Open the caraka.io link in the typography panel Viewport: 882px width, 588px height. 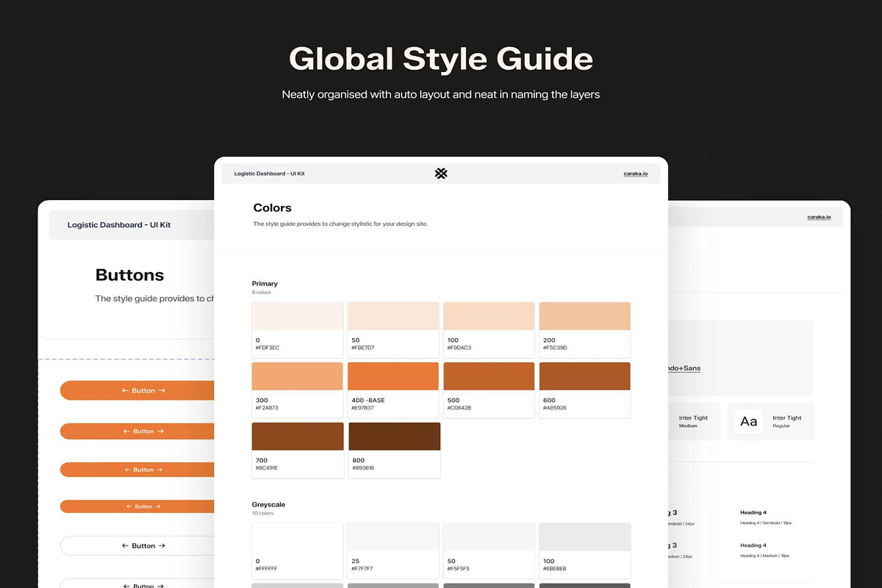819,218
